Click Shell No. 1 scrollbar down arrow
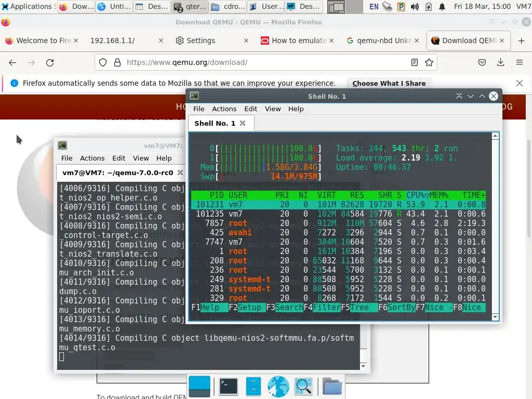This screenshot has height=399, width=532. point(495,317)
